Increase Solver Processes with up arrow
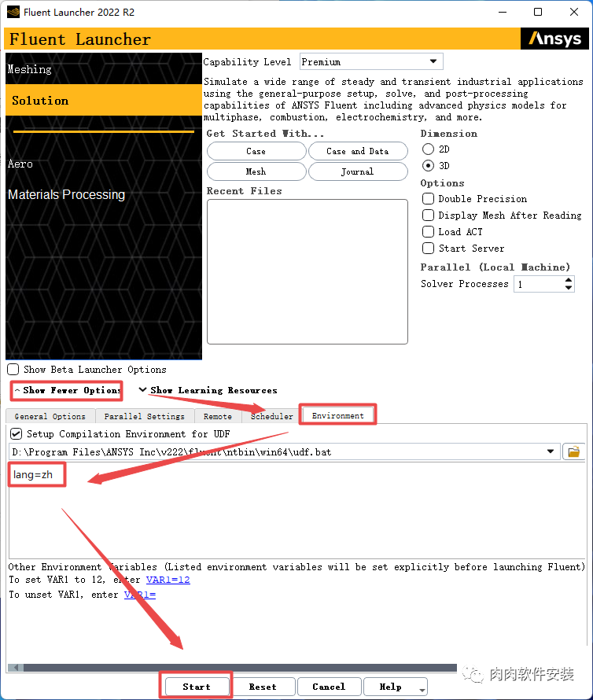The height and width of the screenshot is (700, 593). tap(568, 280)
